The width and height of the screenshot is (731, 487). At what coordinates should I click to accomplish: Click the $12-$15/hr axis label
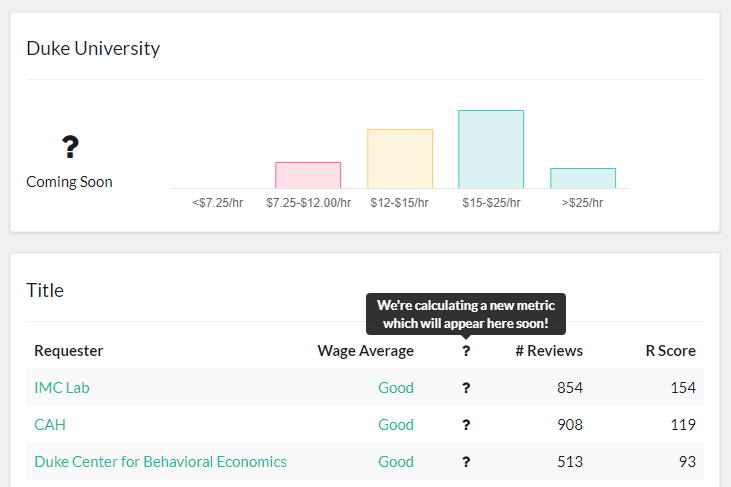pos(400,203)
